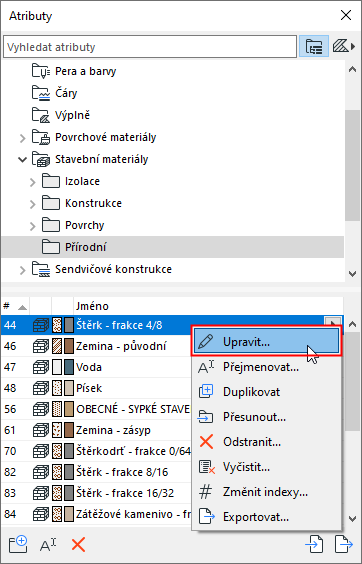Screen dimensions: 362x564
Task: Click the rename icon in bottom toolbar
Action: [x=48, y=545]
